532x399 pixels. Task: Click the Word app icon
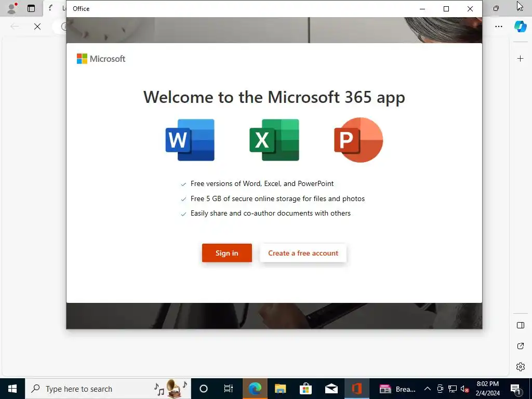point(190,140)
